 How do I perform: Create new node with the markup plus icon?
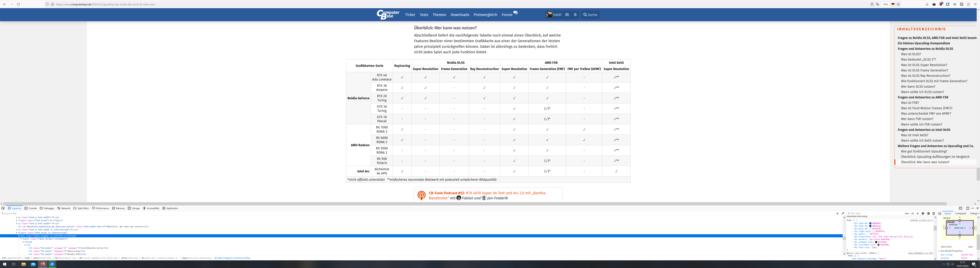click(837, 214)
